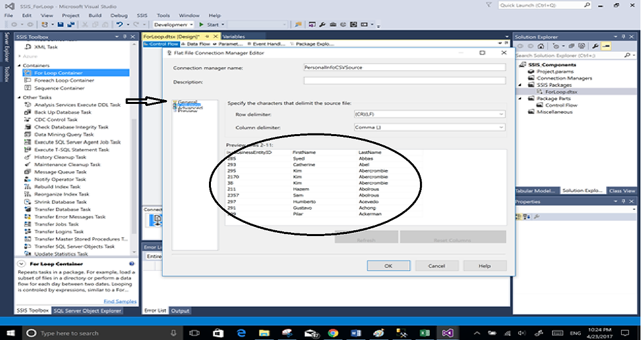
Task: Open the help icon in For Loop Container description
Action: click(x=131, y=264)
